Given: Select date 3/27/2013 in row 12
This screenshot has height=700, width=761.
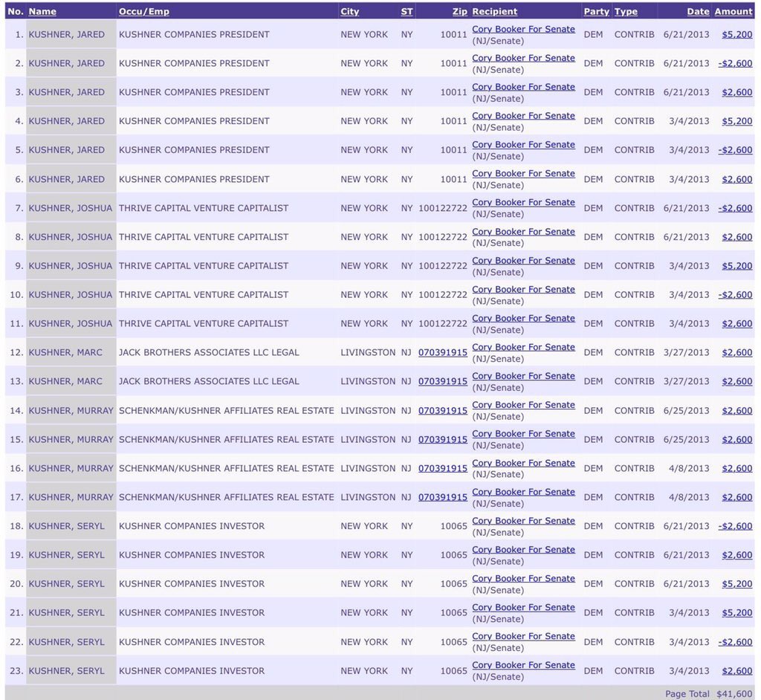Looking at the screenshot, I should pyautogui.click(x=686, y=352).
